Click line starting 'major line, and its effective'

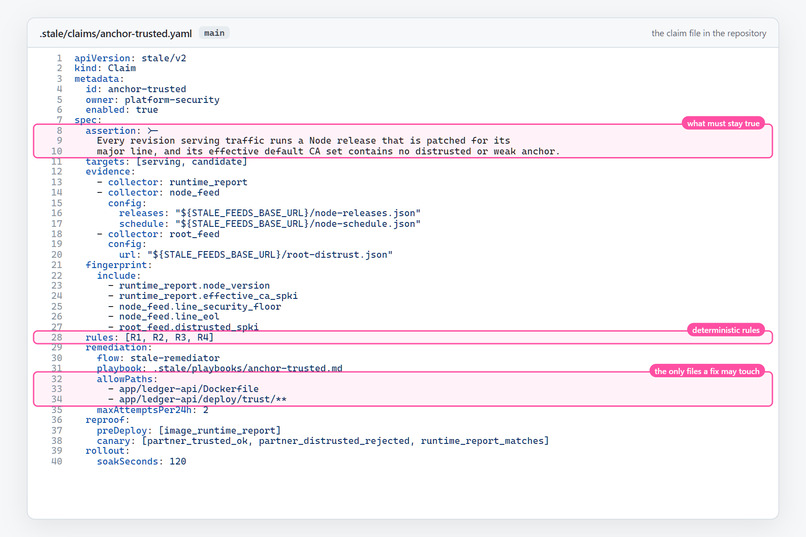click(328, 151)
